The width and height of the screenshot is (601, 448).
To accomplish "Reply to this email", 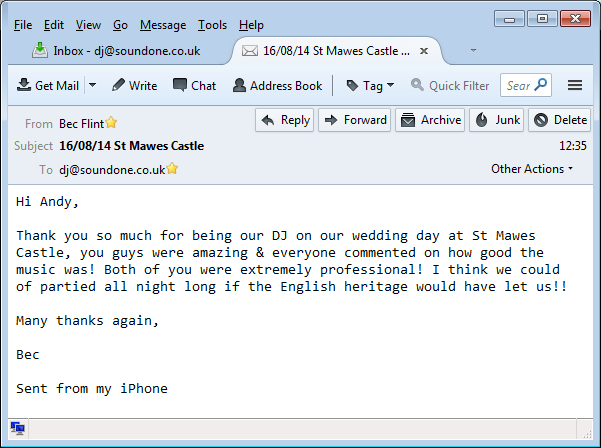I will (x=284, y=120).
